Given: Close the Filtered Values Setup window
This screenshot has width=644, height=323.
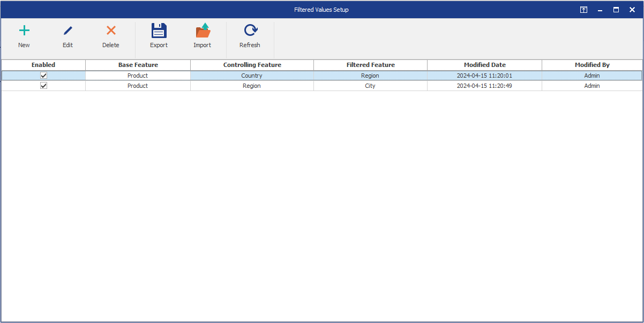Looking at the screenshot, I should click(x=632, y=10).
